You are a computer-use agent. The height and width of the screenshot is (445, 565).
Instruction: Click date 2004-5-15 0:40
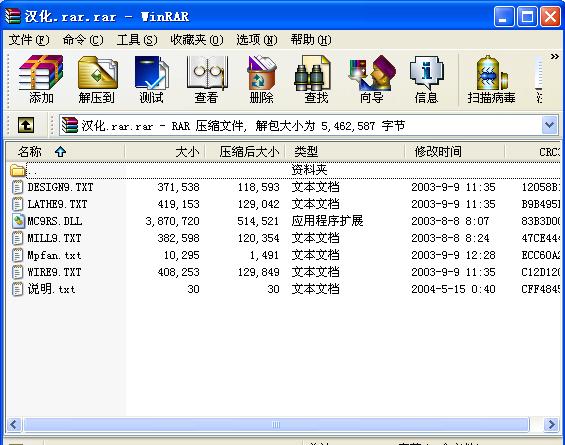[453, 289]
